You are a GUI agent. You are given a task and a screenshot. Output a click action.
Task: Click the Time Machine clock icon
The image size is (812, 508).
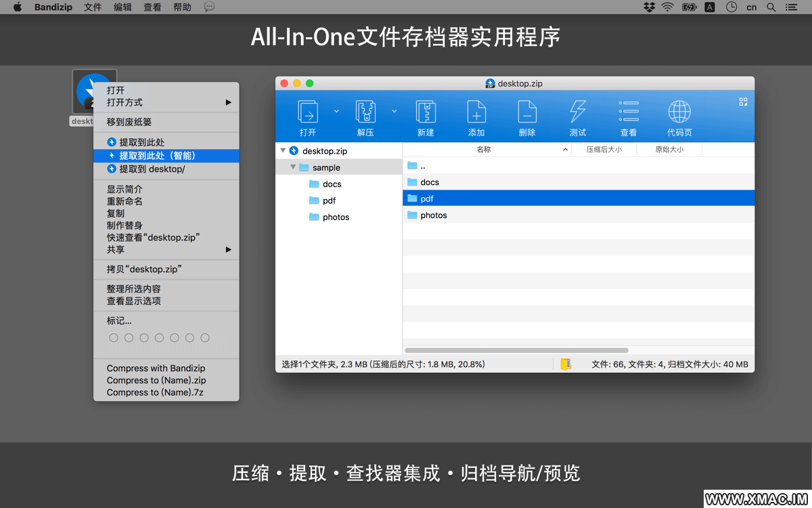click(731, 7)
